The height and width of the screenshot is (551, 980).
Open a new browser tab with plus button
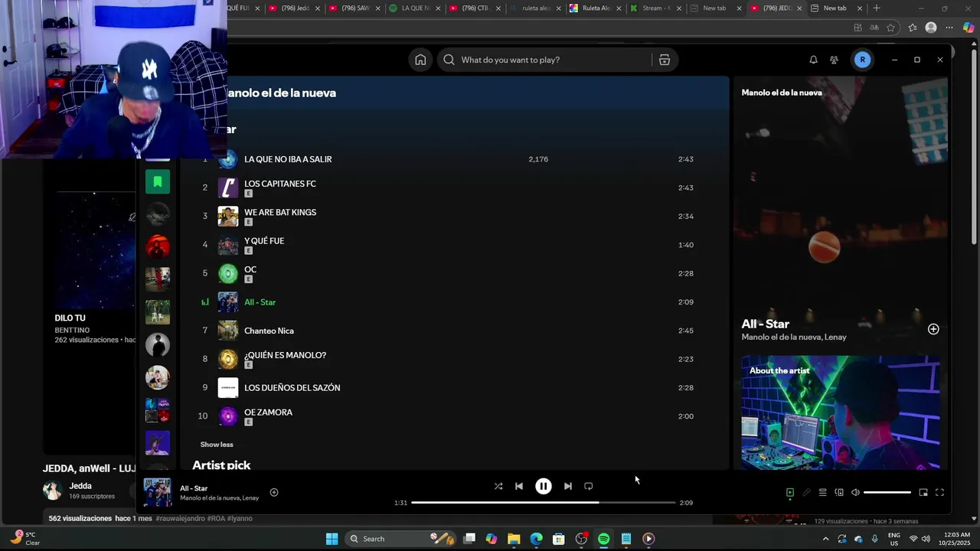click(877, 8)
